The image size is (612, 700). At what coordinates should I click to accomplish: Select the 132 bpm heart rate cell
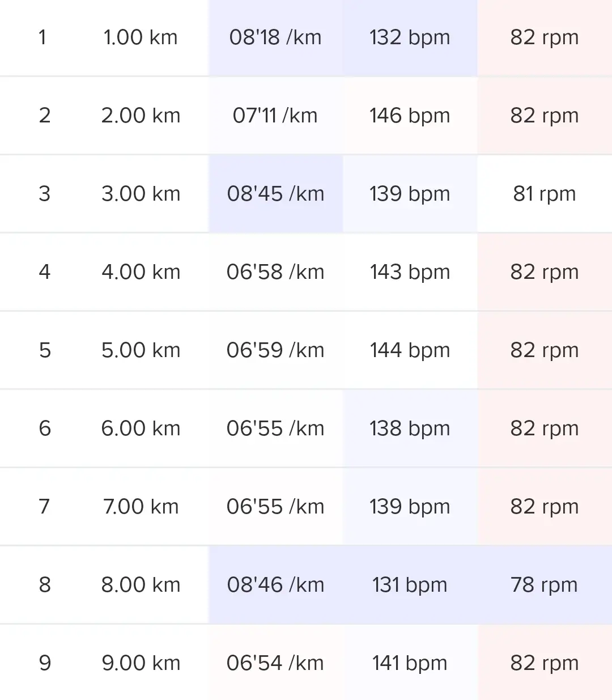[x=410, y=37]
